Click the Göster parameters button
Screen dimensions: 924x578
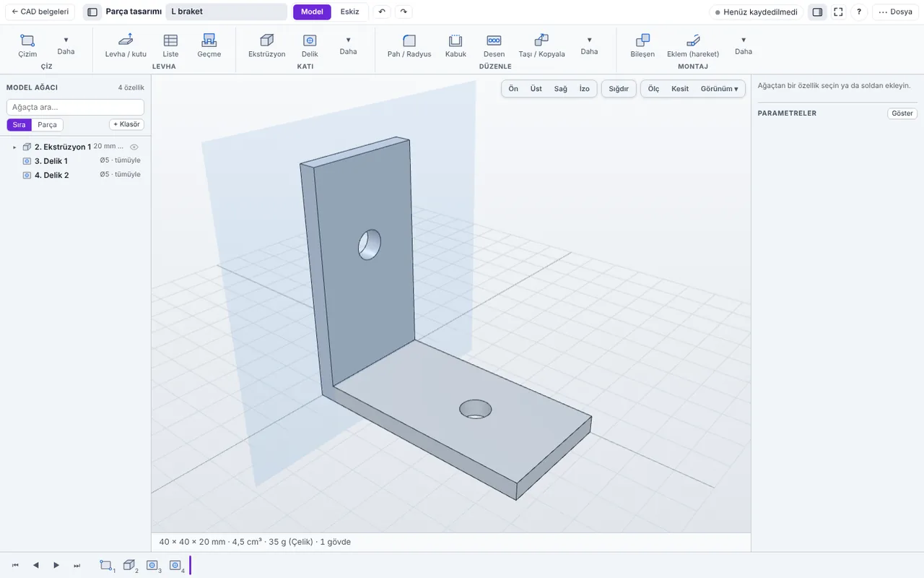click(902, 113)
